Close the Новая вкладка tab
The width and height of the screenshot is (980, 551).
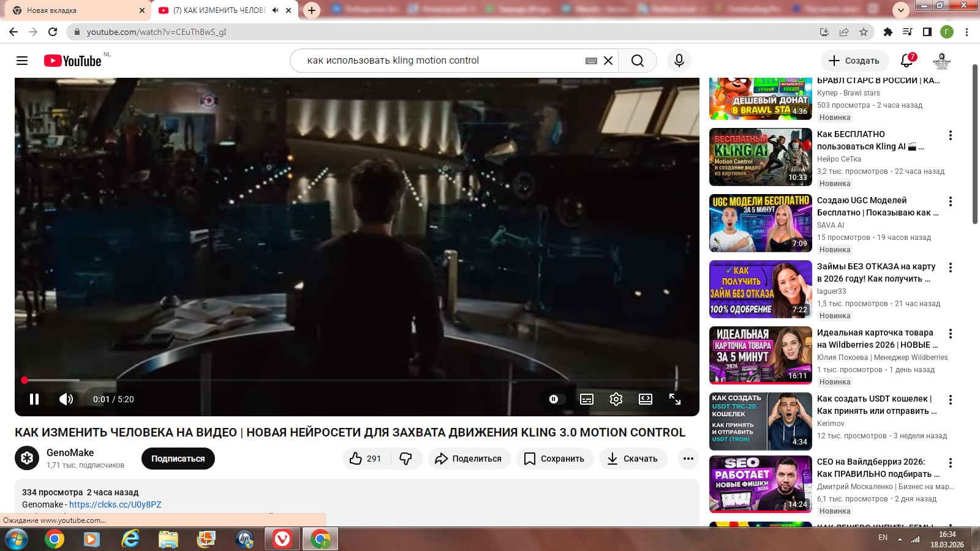coord(142,10)
